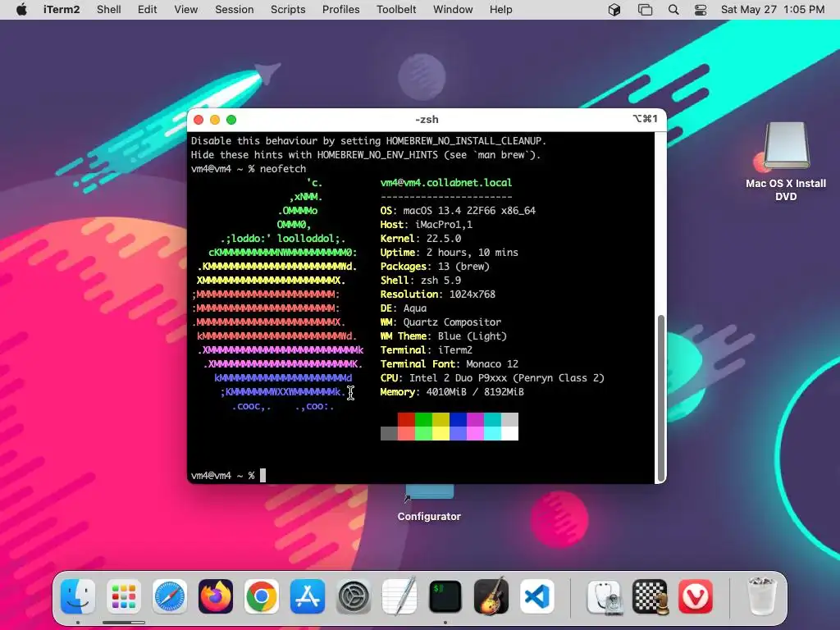Click the stacked windows menu bar icon
Viewport: 840px width, 630px height.
coord(645,10)
